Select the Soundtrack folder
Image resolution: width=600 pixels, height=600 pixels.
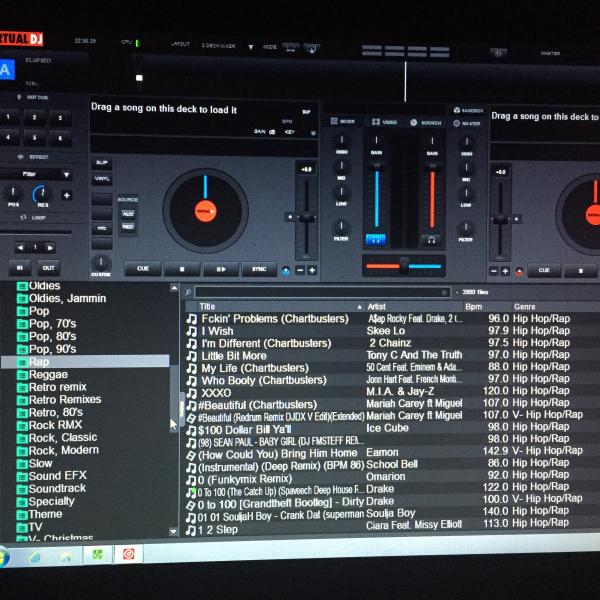[x=51, y=489]
